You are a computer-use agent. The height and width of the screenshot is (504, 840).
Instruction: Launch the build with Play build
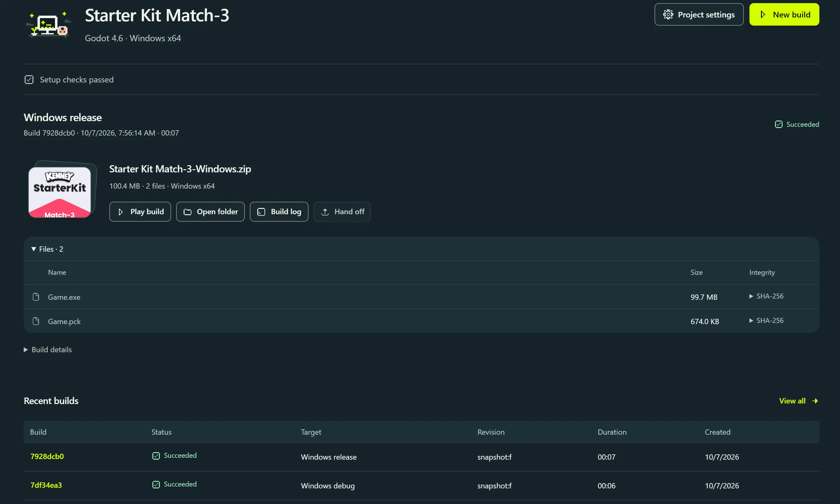[x=140, y=212]
